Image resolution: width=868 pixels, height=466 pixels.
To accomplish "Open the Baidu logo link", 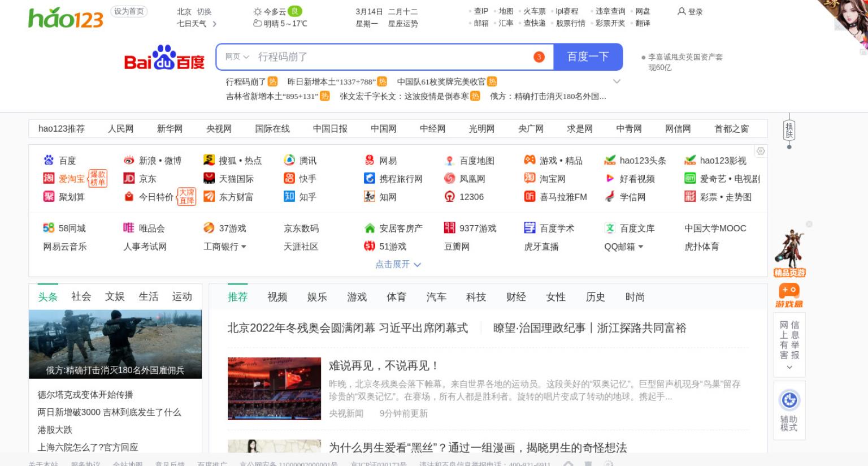I will click(164, 58).
